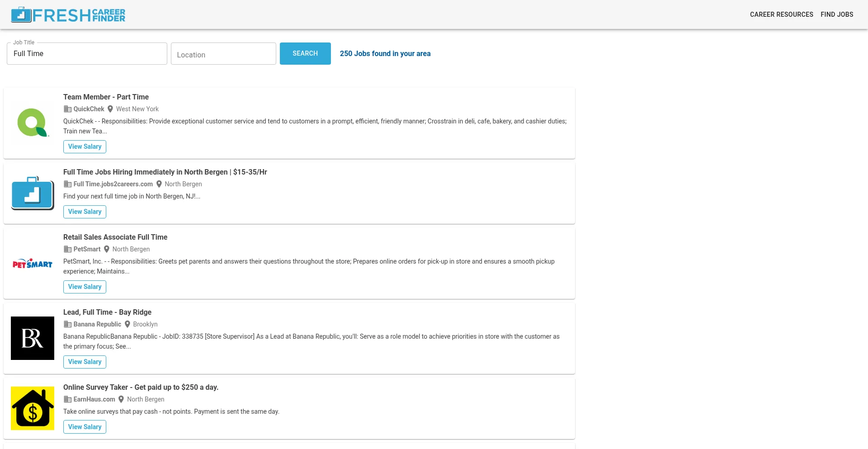This screenshot has height=449, width=868.
Task: View salary for PetSmart Retail Sales Associate
Action: [x=85, y=287]
